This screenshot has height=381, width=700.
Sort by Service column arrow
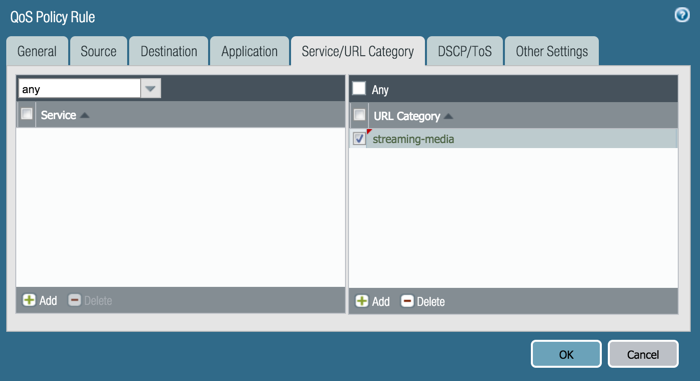coord(85,115)
